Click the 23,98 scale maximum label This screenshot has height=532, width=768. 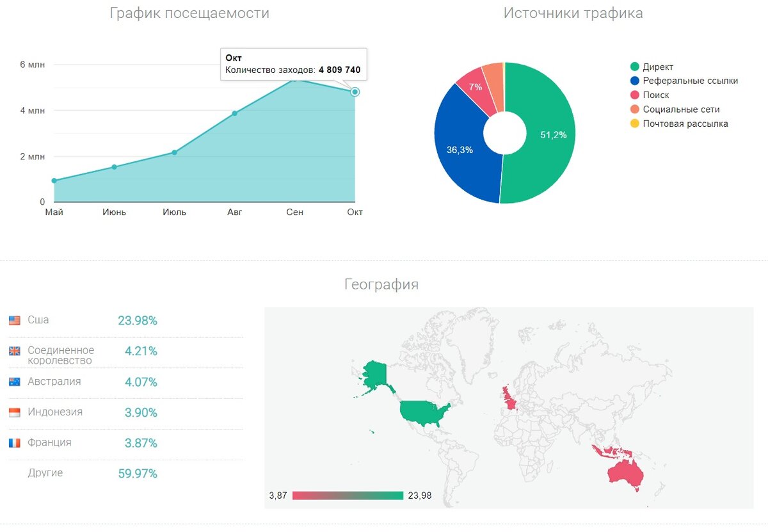(x=420, y=496)
